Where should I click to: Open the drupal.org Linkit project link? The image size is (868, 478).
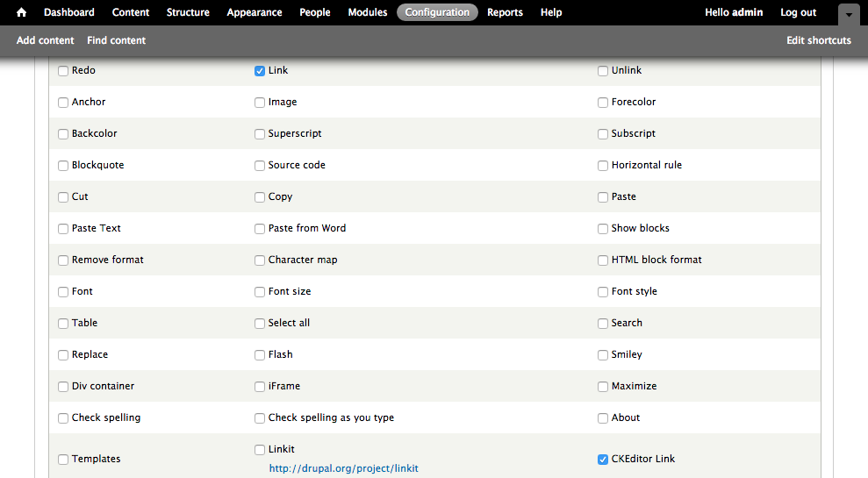click(343, 468)
